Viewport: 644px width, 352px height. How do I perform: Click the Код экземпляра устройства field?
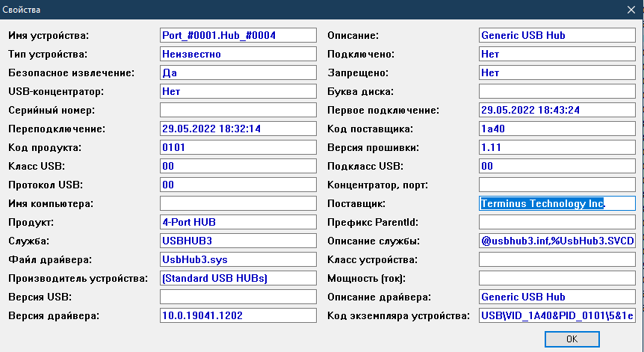point(557,315)
